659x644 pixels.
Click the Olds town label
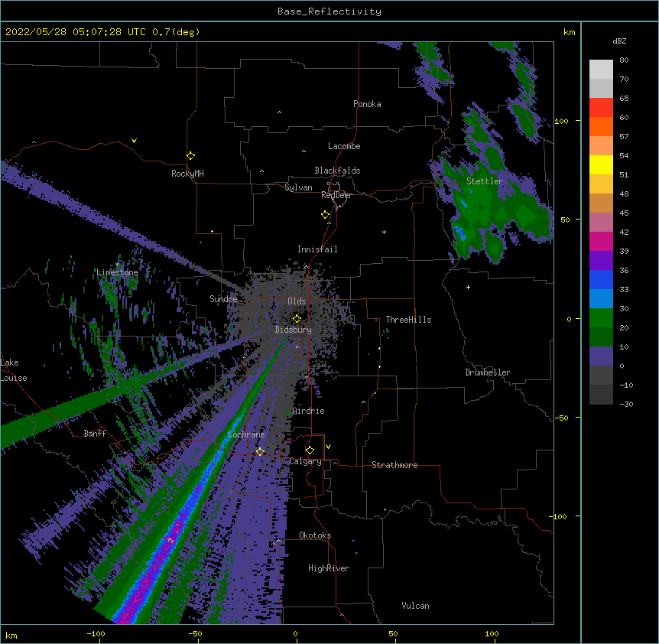tap(297, 301)
